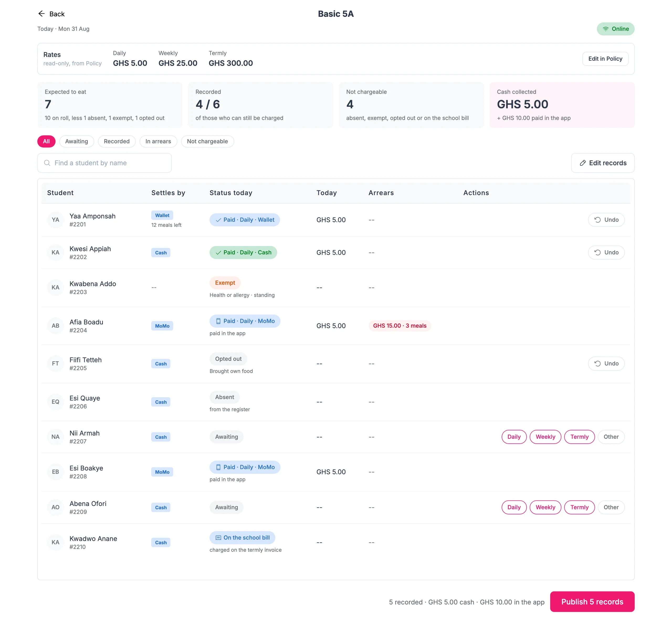Click the search magnifier icon
The image size is (672, 638).
click(47, 163)
